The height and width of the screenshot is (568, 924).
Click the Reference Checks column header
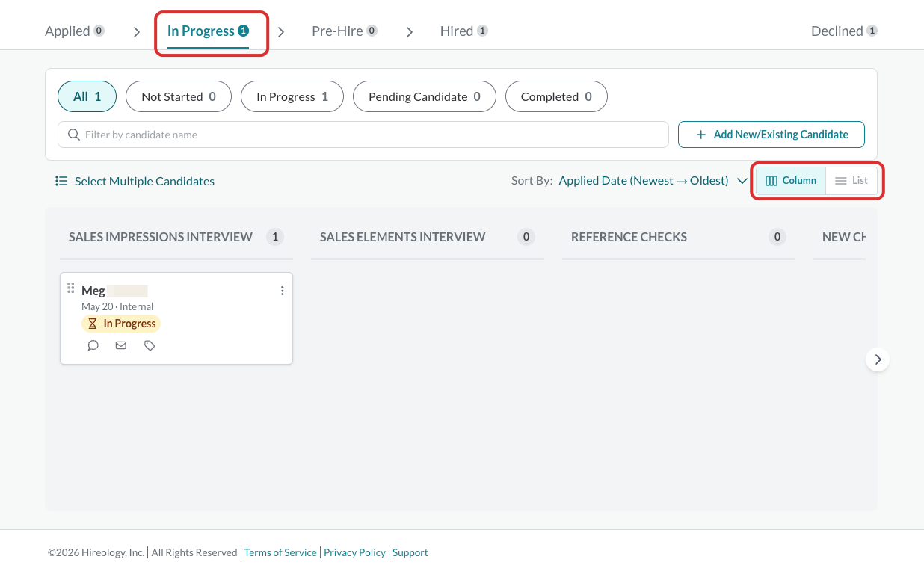tap(629, 237)
